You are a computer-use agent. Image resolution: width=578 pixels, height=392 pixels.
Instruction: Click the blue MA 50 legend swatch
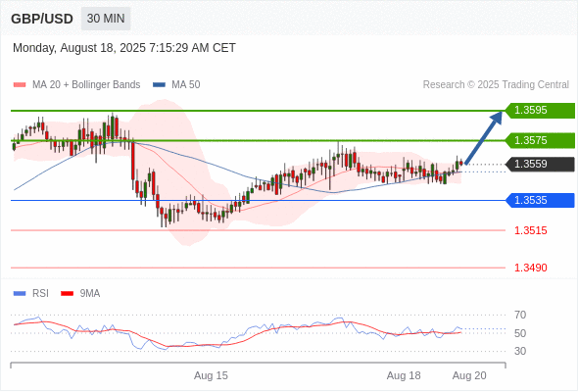click(159, 85)
